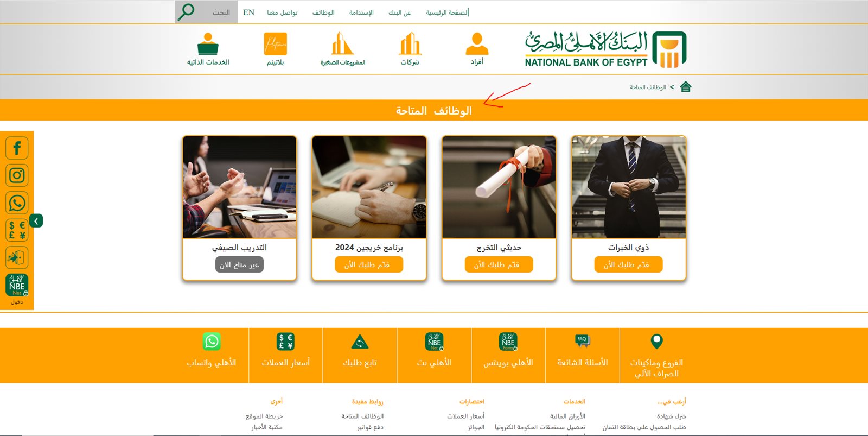
Task: Click the حديثي التخرج diploma photo
Action: (499, 187)
